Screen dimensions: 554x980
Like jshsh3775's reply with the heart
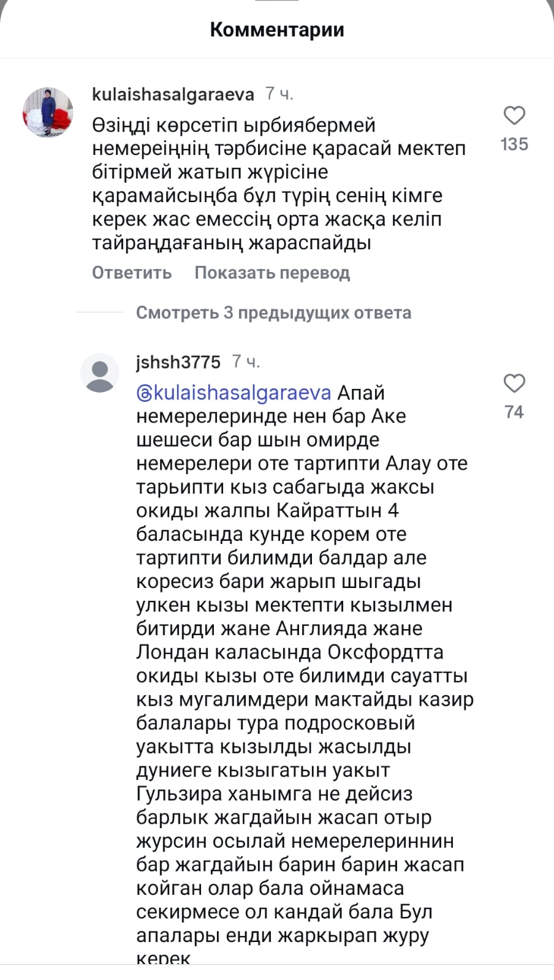point(514,383)
